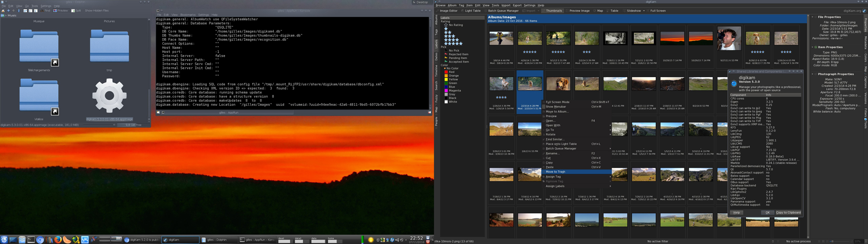Viewport: 868px width, 244px height.
Task: Filter by five-star rating row
Action: pyautogui.click(x=453, y=43)
